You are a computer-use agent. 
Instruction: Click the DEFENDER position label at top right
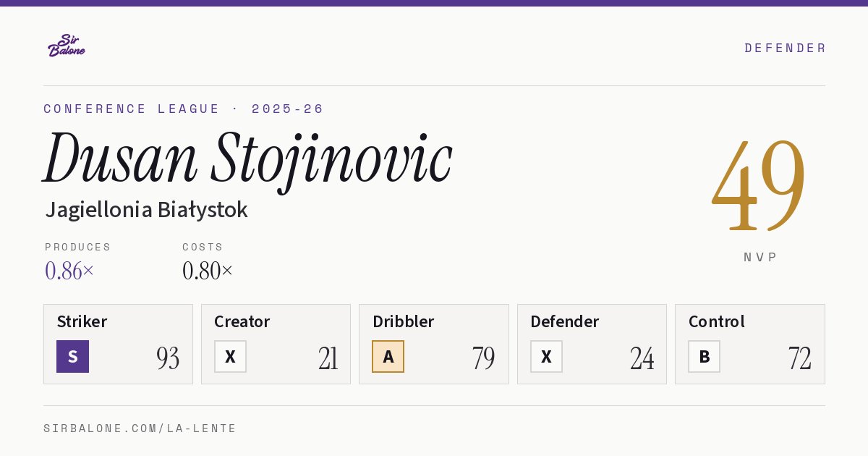point(785,48)
